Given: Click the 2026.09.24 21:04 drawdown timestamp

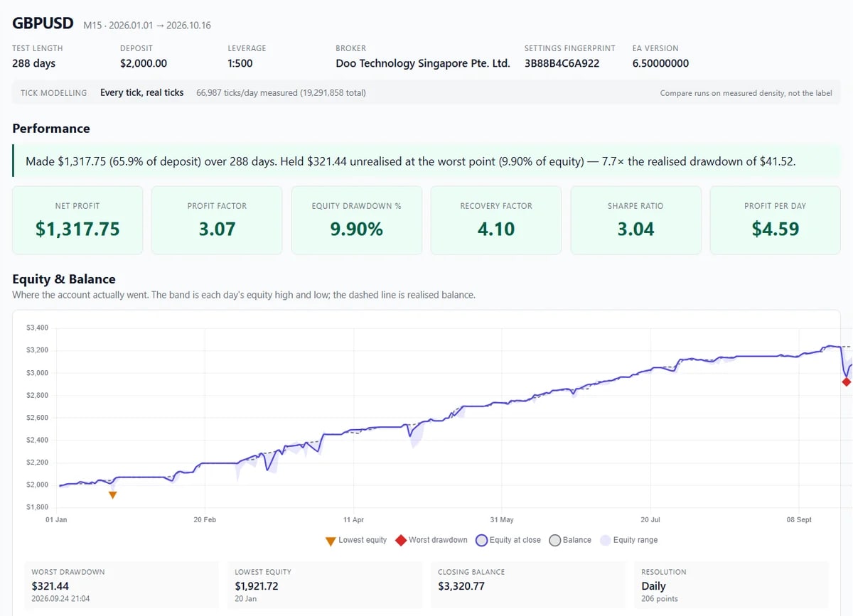Looking at the screenshot, I should coord(61,599).
